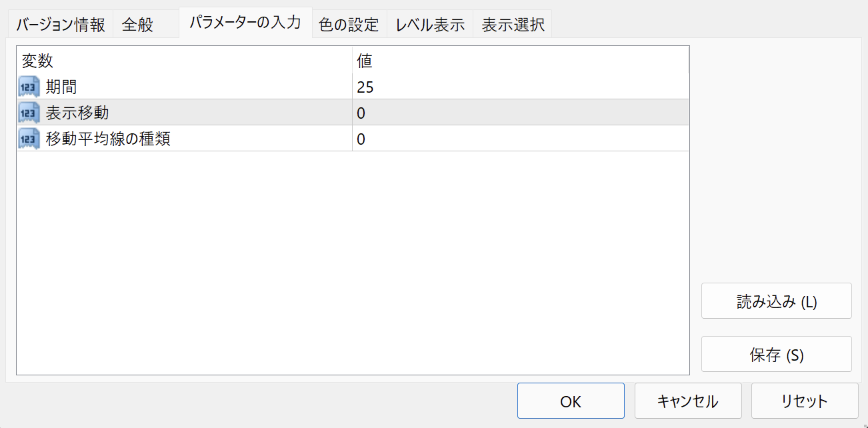Confirm settings with the OK button

[x=571, y=401]
